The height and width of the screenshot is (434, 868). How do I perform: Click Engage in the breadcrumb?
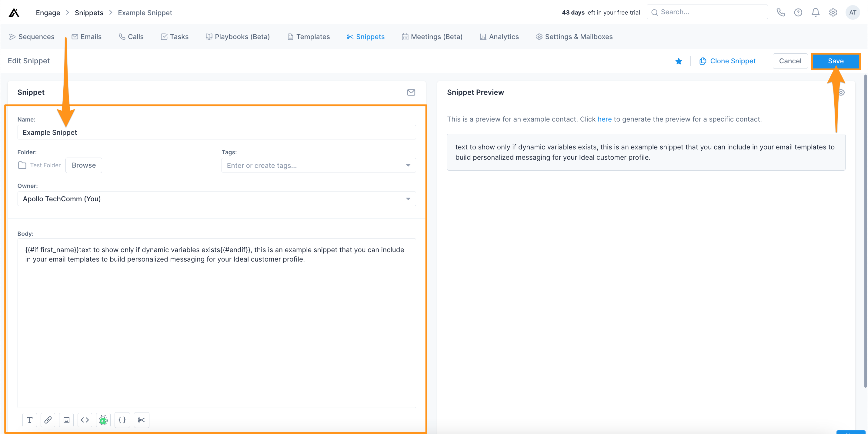(48, 13)
